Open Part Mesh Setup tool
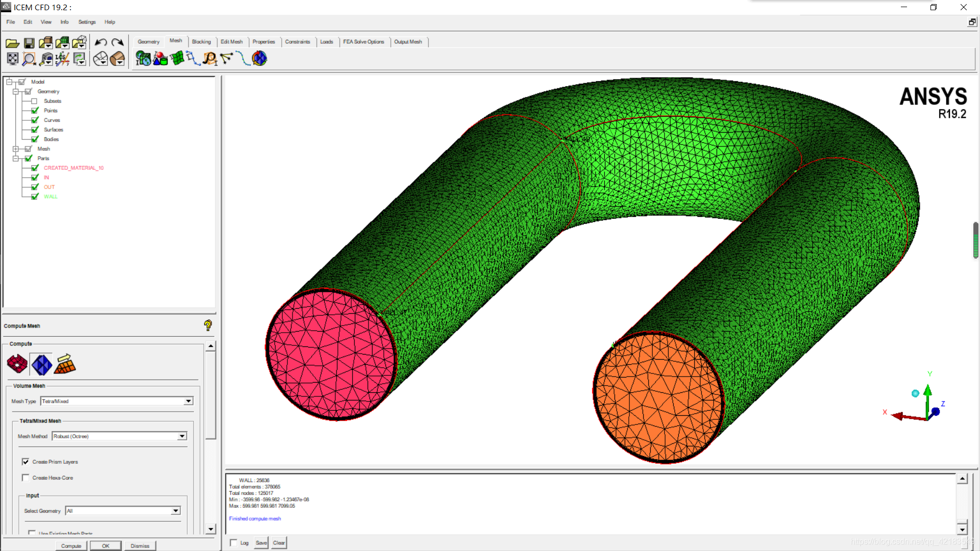Viewport: 980px width, 551px height. pos(160,59)
